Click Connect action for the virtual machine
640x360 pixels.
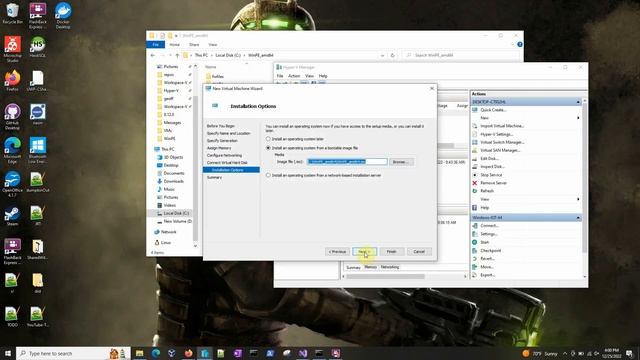tap(489, 226)
